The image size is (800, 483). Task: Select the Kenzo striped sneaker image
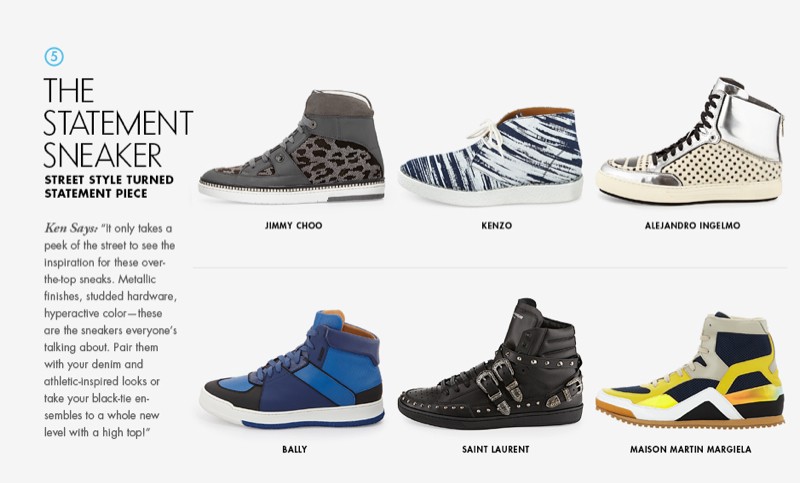[491, 157]
